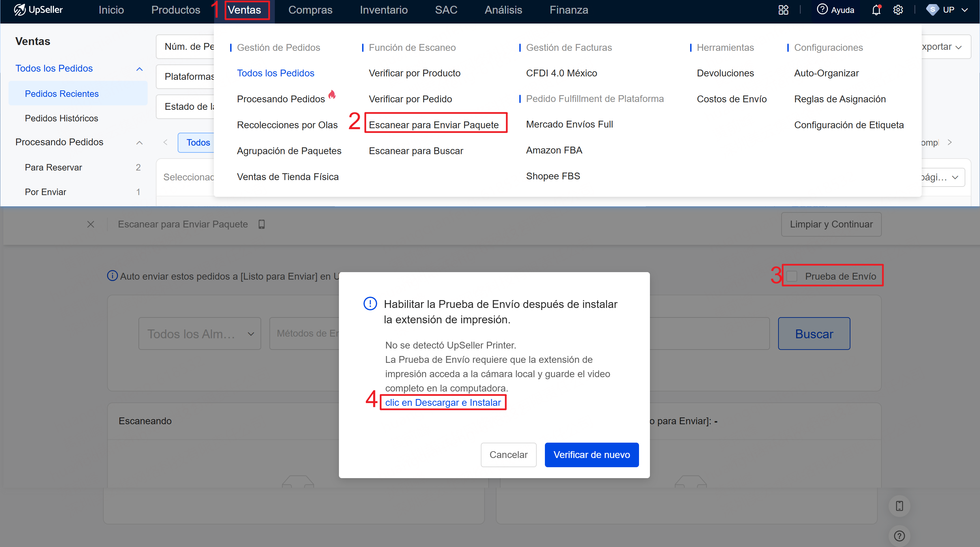This screenshot has width=980, height=547.
Task: Click the floating mobile phone icon button
Action: tap(899, 506)
